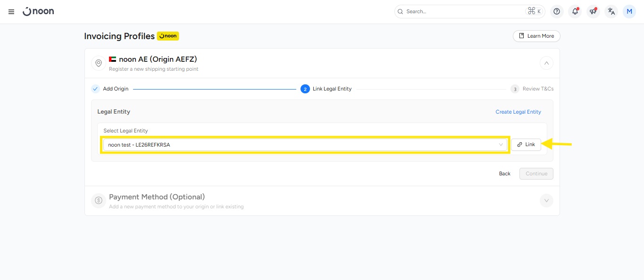This screenshot has height=280, width=644.
Task: Open the announcements megaphone icon
Action: [593, 12]
